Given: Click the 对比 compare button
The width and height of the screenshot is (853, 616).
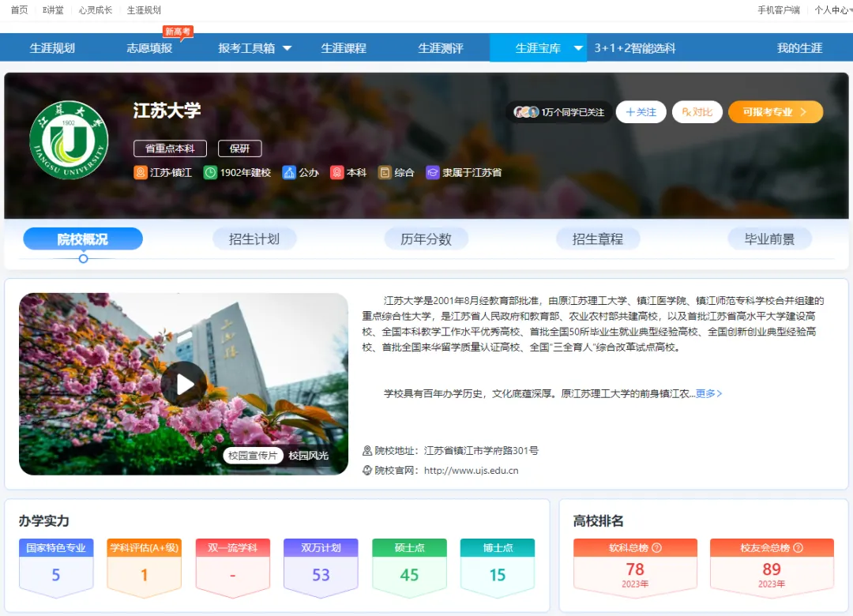Looking at the screenshot, I should click(697, 112).
